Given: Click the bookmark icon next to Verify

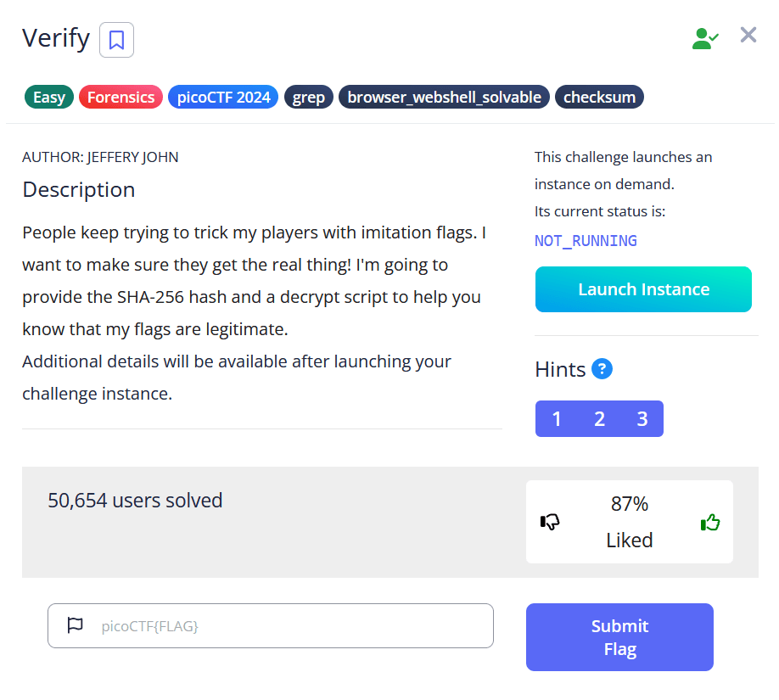Looking at the screenshot, I should pyautogui.click(x=116, y=40).
